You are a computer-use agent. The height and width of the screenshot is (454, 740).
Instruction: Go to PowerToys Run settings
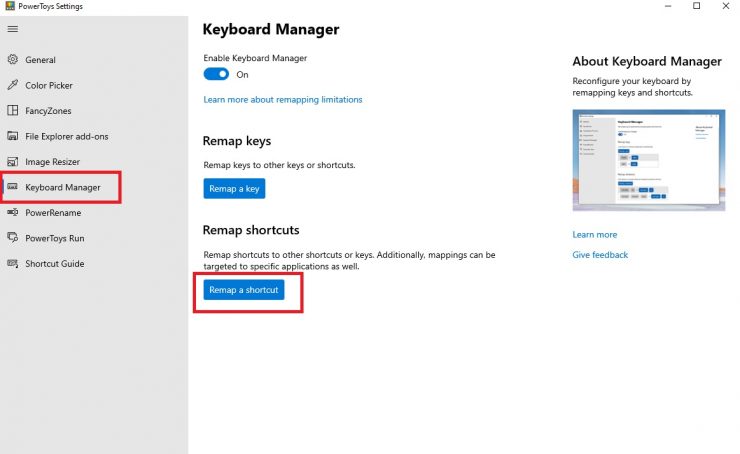pyautogui.click(x=55, y=238)
